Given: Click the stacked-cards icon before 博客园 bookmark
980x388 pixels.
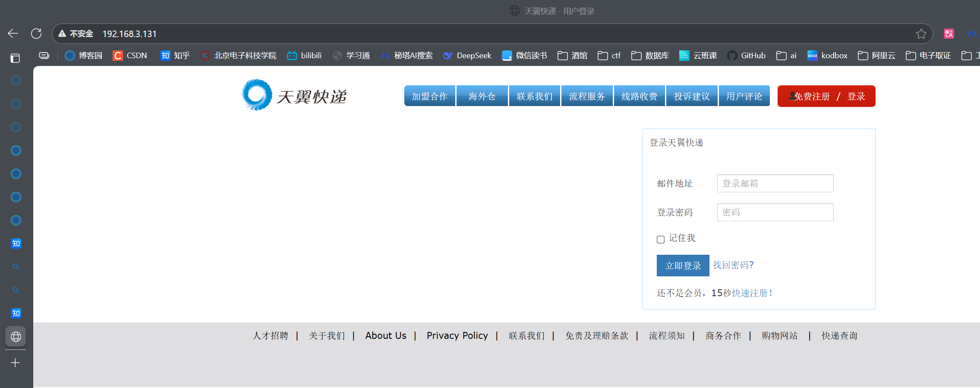Looking at the screenshot, I should (x=44, y=56).
